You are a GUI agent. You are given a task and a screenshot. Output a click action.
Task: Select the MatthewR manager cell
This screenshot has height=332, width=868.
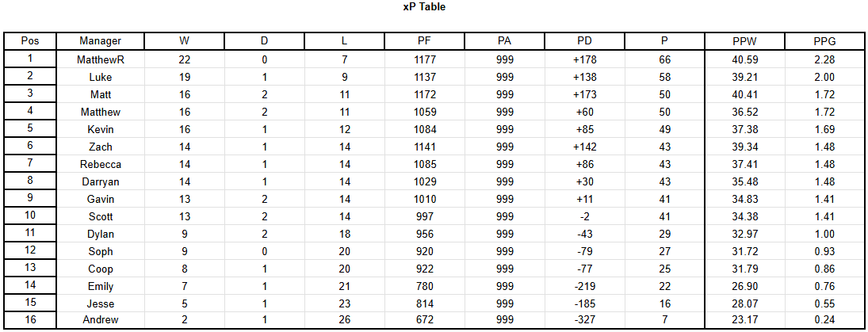pos(100,59)
